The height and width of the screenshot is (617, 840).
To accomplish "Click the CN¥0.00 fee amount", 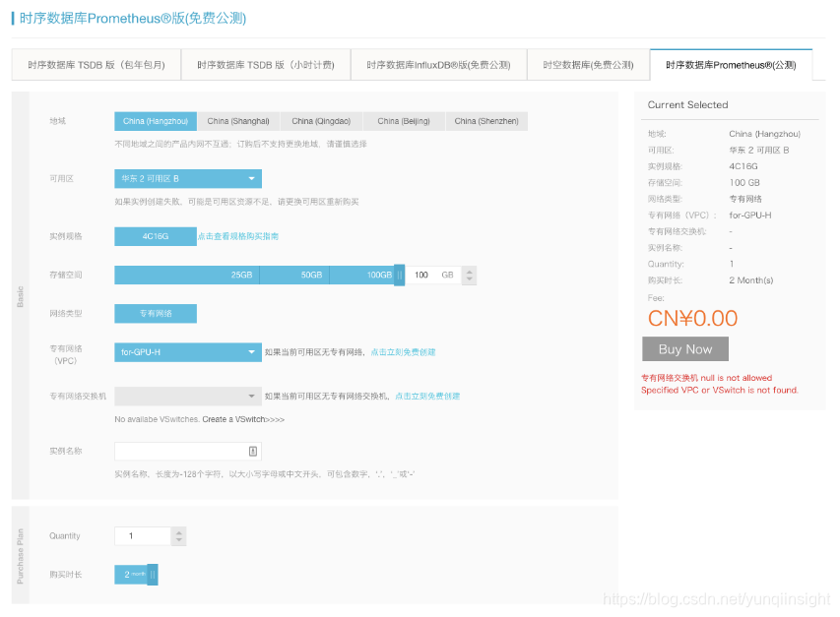I will point(692,319).
